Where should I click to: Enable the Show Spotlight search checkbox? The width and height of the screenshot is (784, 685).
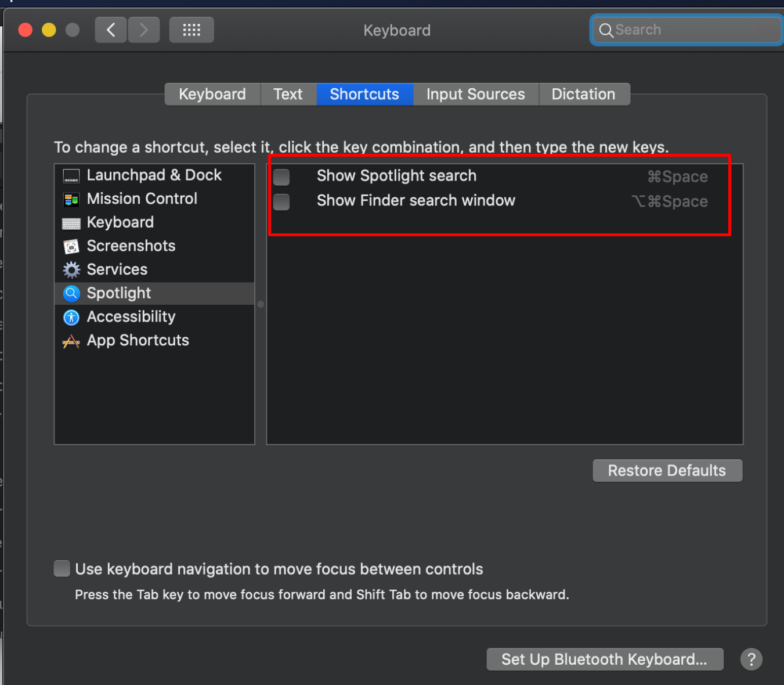(281, 177)
